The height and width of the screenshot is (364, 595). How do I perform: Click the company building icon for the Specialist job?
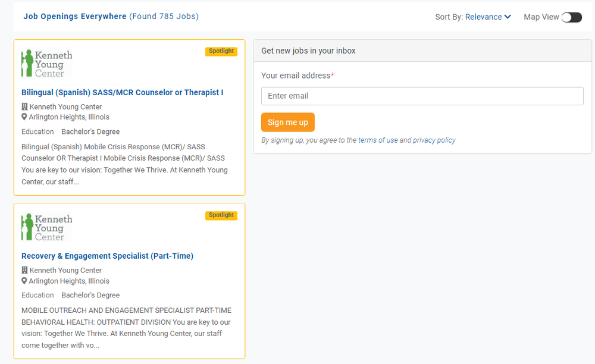click(x=24, y=270)
